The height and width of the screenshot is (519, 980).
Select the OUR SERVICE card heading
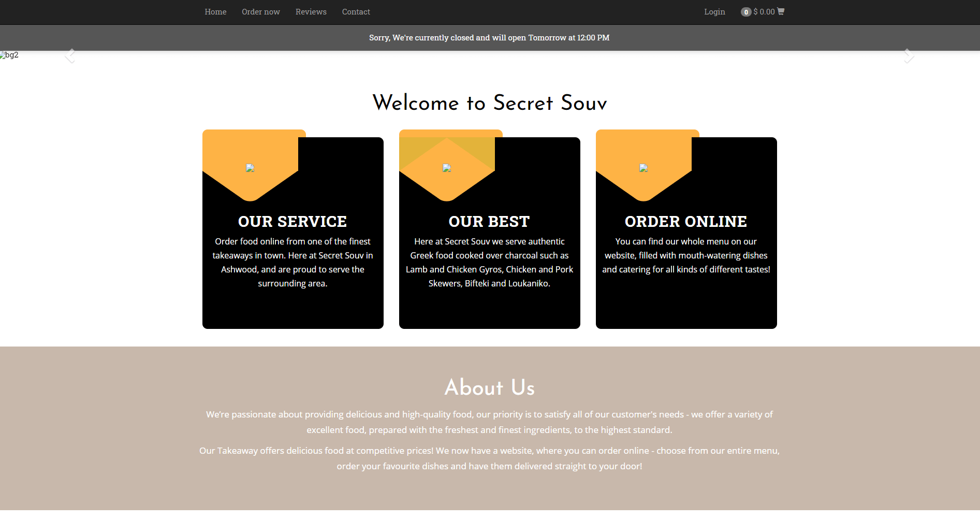pyautogui.click(x=292, y=222)
